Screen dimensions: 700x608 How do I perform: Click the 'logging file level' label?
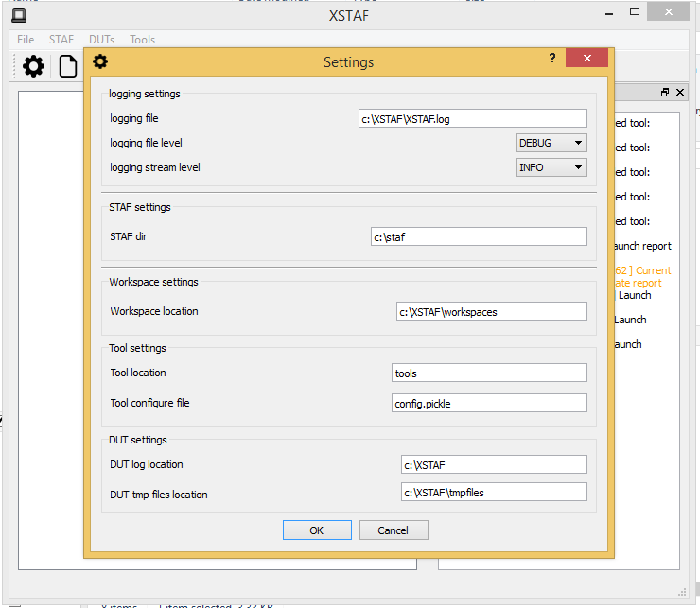pos(146,143)
